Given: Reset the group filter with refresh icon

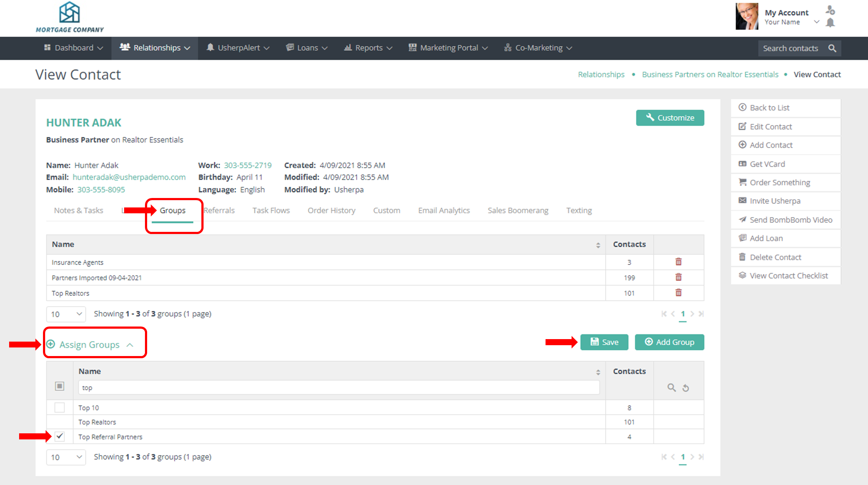Looking at the screenshot, I should (686, 388).
